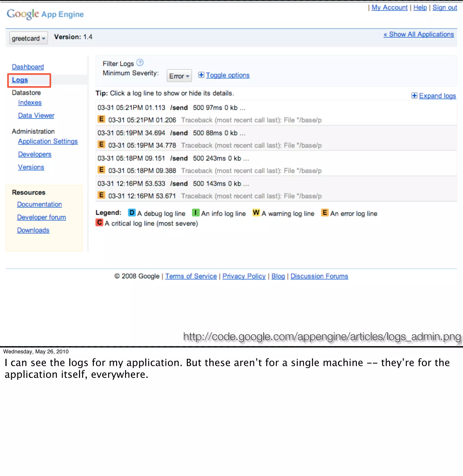Click traceback text at 05:18PM 09.388
This screenshot has height=476, width=463.
251,171
